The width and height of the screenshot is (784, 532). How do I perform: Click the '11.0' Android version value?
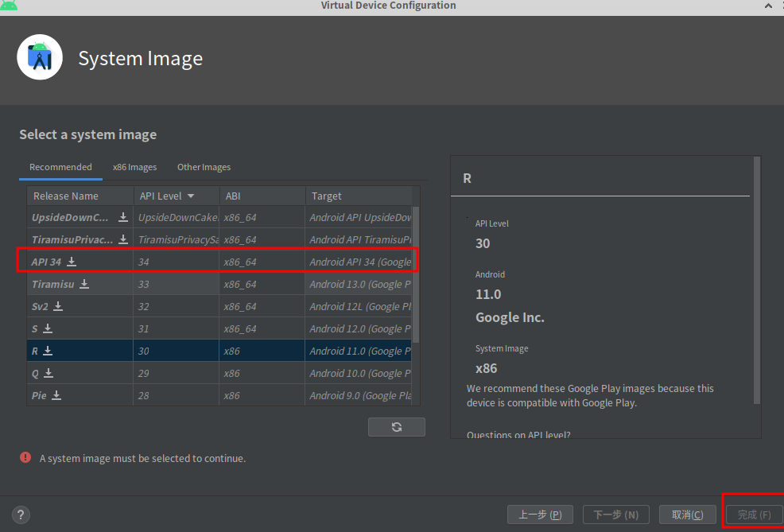tap(488, 294)
